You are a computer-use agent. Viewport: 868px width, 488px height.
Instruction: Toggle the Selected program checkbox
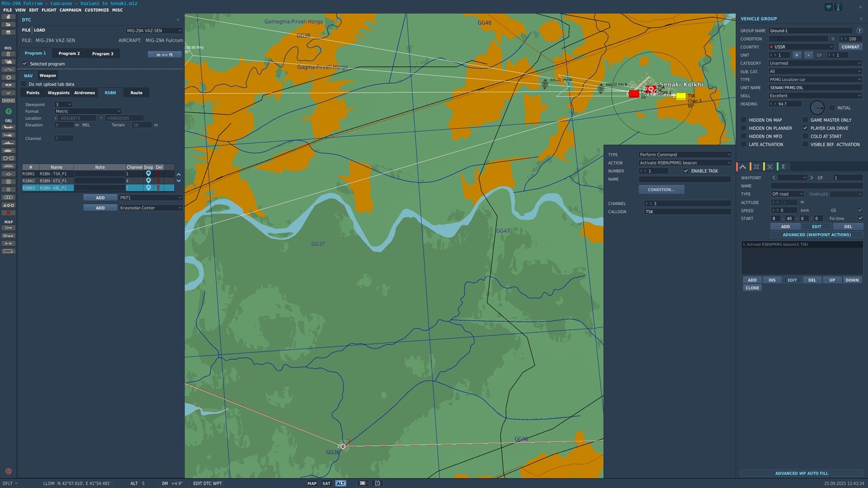tap(25, 64)
